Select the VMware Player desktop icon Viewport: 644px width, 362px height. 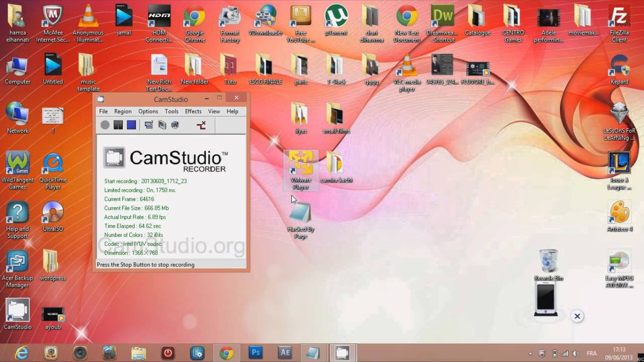coord(301,171)
